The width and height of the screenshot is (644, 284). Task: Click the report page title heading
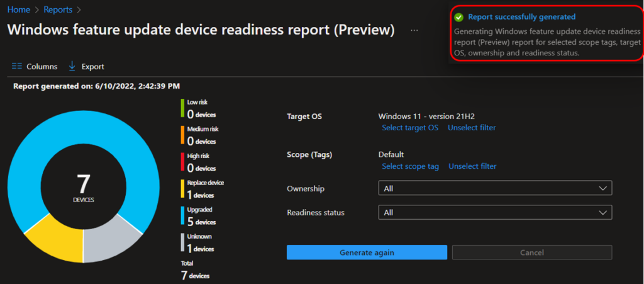[x=201, y=30]
